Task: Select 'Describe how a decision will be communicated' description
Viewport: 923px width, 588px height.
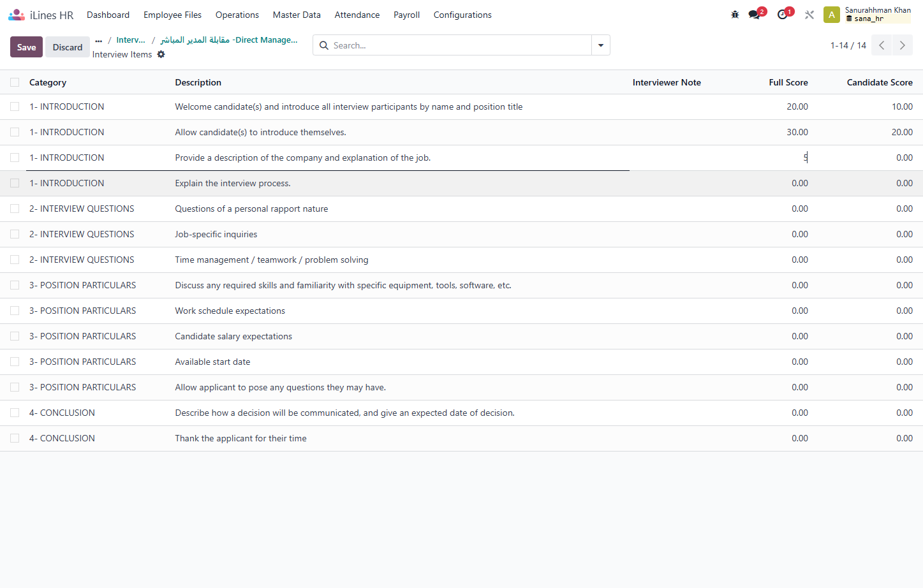Action: 345,413
